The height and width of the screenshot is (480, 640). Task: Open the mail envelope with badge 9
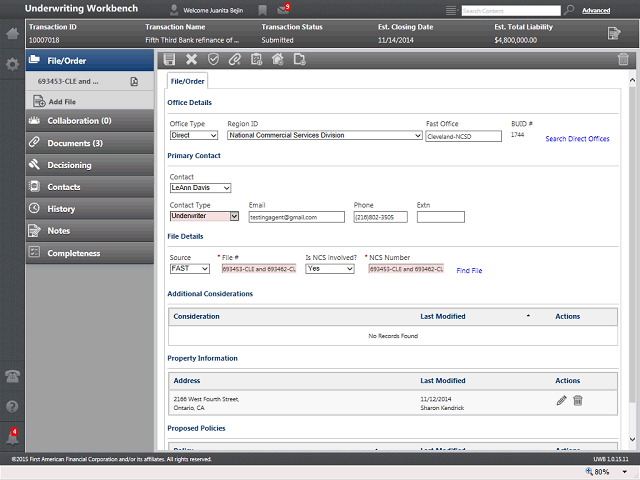[283, 9]
